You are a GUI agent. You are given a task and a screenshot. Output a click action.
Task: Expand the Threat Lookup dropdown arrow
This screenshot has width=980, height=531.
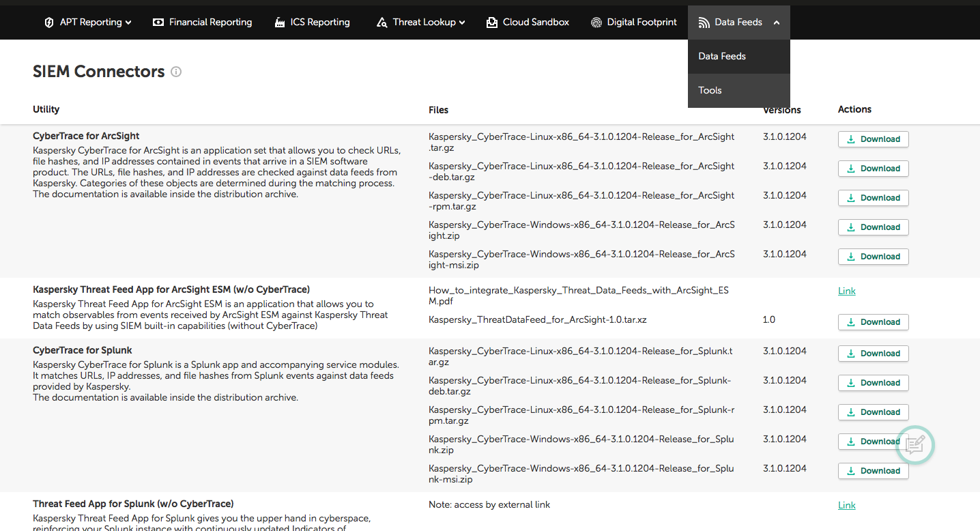(462, 23)
